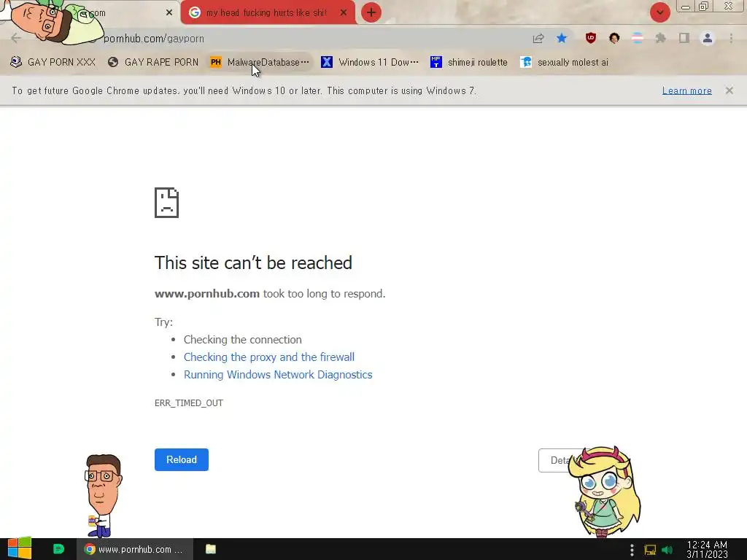The height and width of the screenshot is (560, 747).
Task: Click the taskbar clock showing 12:24 AM
Action: point(707,550)
